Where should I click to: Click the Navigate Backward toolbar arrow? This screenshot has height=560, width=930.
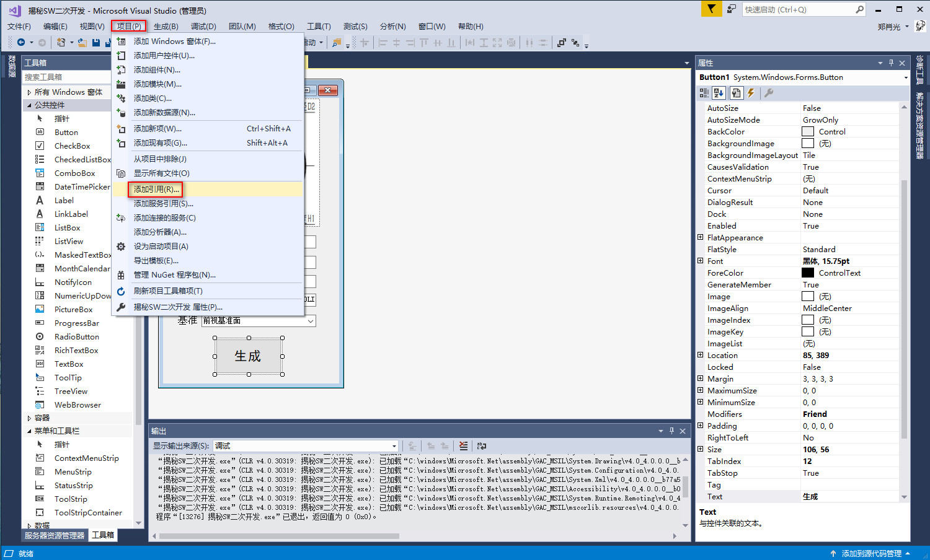[x=21, y=42]
